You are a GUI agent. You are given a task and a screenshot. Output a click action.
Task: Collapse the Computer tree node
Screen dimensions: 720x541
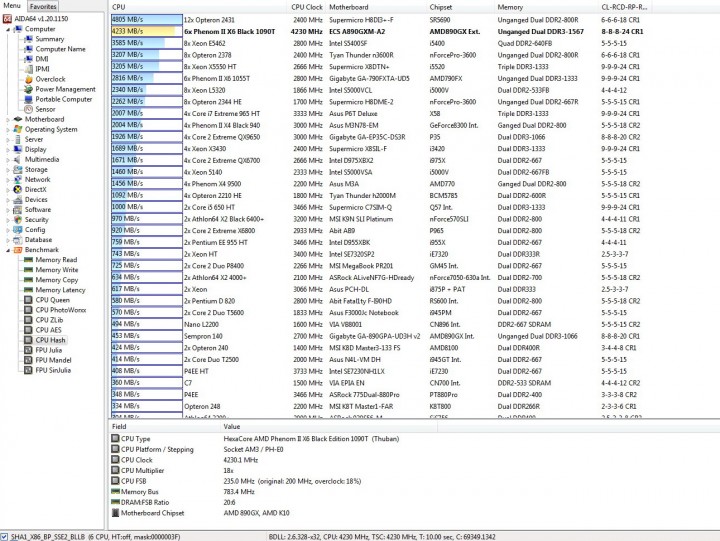point(8,29)
